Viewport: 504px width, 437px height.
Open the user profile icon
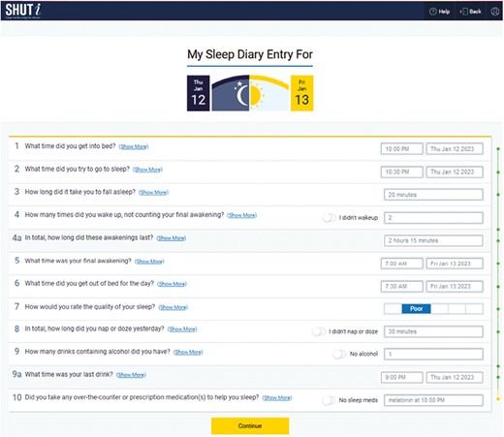(494, 12)
